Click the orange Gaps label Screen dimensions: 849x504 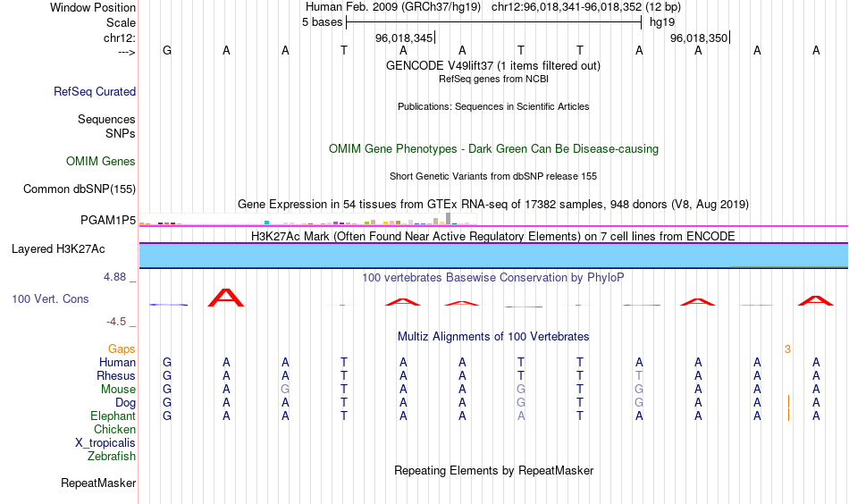(122, 349)
